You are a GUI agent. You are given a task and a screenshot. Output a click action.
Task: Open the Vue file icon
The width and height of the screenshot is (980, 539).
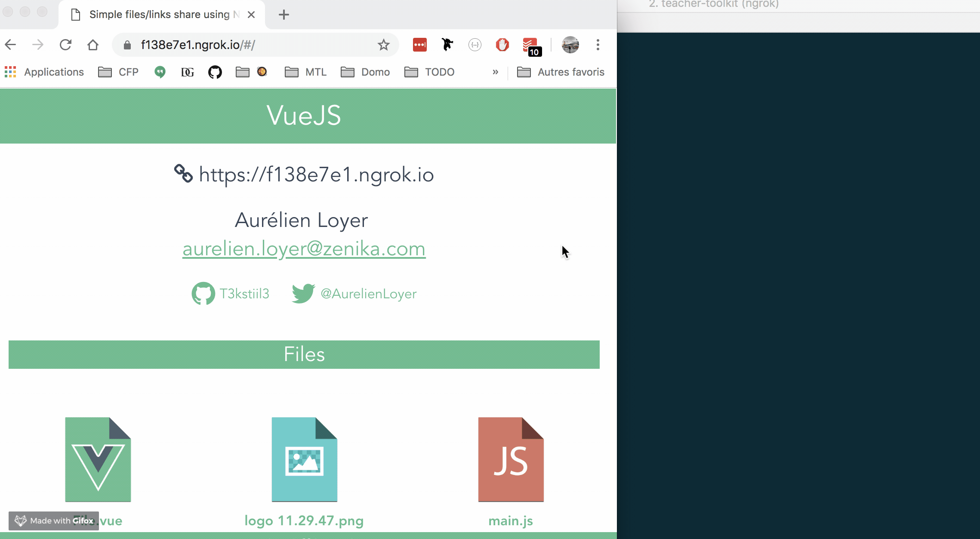click(98, 459)
